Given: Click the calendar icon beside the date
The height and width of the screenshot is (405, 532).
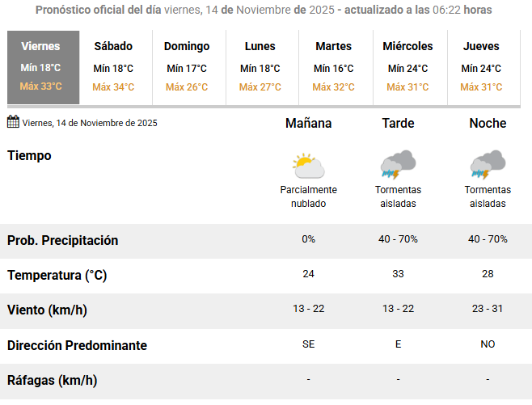Looking at the screenshot, I should (x=13, y=122).
